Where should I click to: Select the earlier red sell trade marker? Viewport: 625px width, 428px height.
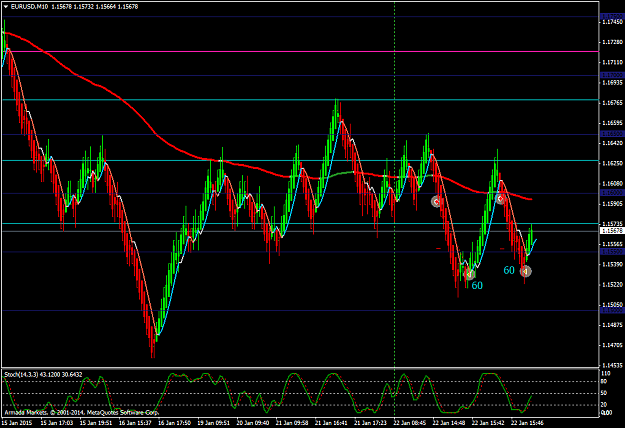pyautogui.click(x=436, y=202)
